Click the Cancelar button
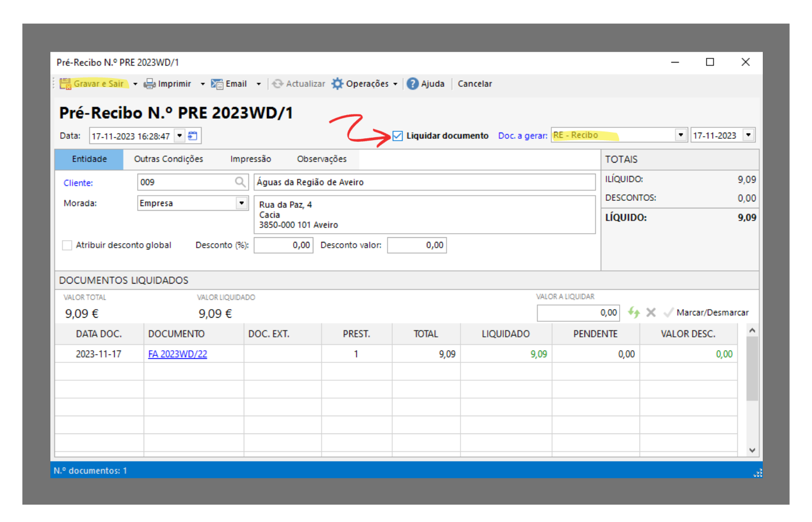The image size is (812, 522). [474, 84]
